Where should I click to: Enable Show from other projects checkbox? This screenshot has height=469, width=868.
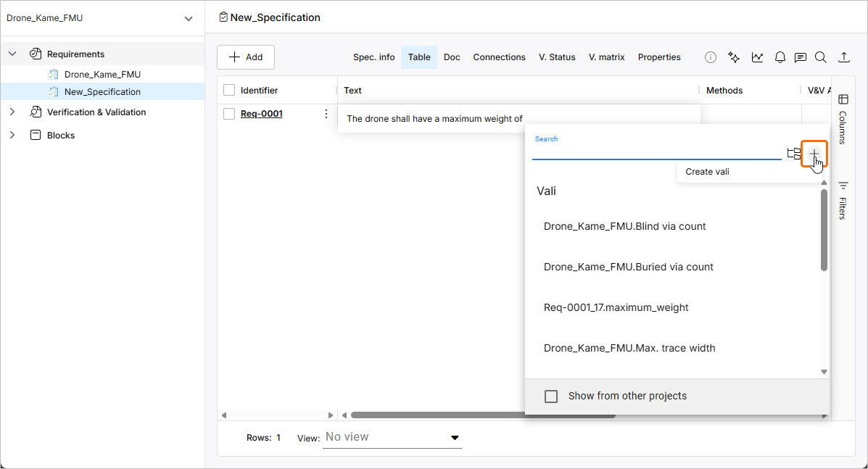[551, 397]
